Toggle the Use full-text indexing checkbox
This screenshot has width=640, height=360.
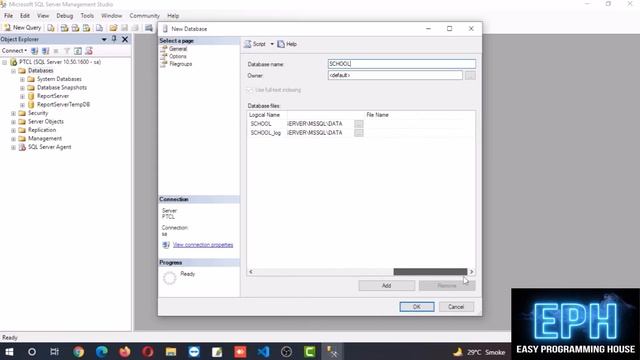click(250, 90)
